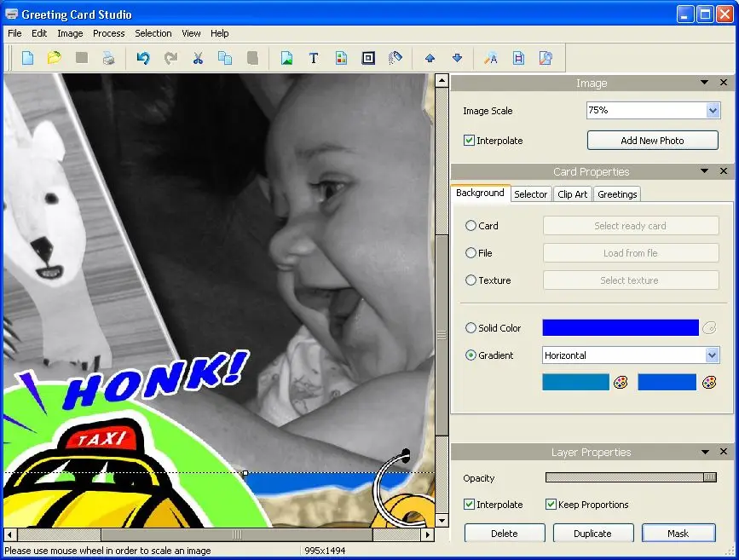Click the colored squares page icon in toolbar
Viewport: 739px width, 560px height.
coord(341,58)
